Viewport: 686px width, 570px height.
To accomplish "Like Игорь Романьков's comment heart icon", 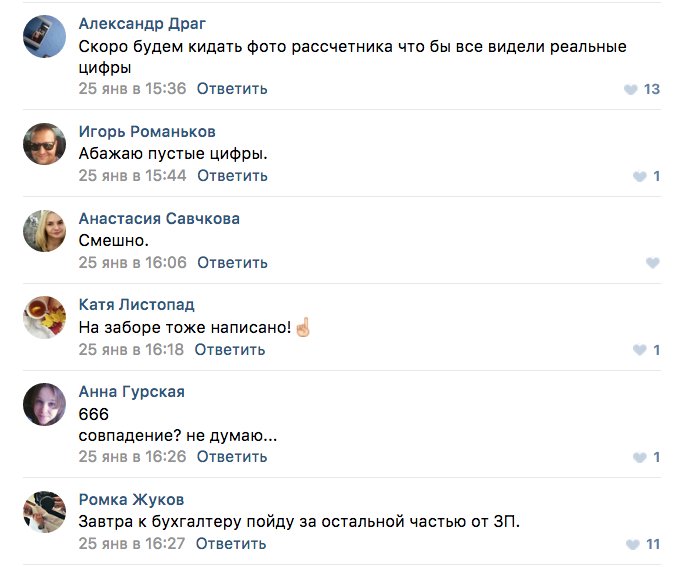I will pos(640,176).
